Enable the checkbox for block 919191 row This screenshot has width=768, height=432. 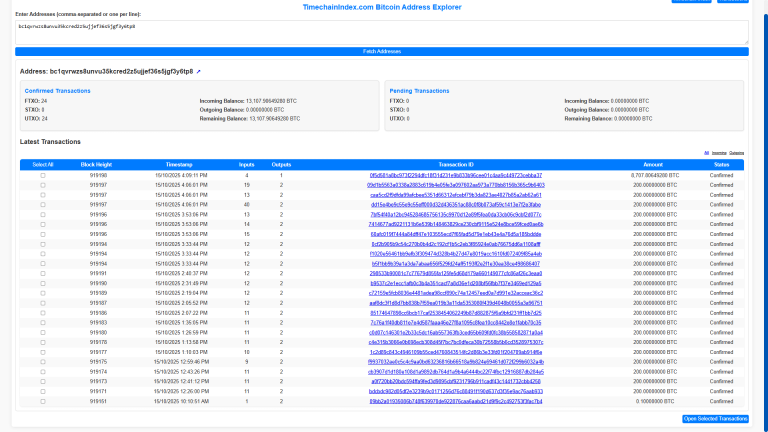click(x=43, y=273)
